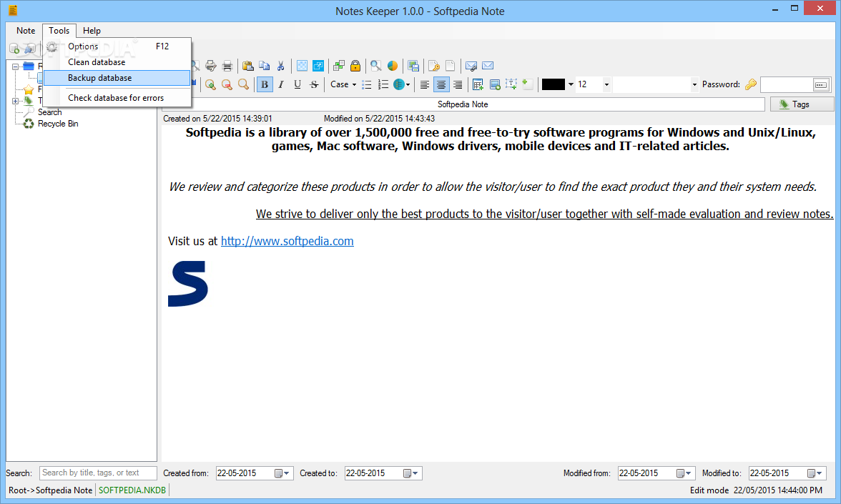The height and width of the screenshot is (504, 841).
Task: Click the open database icon
Action: tap(30, 49)
